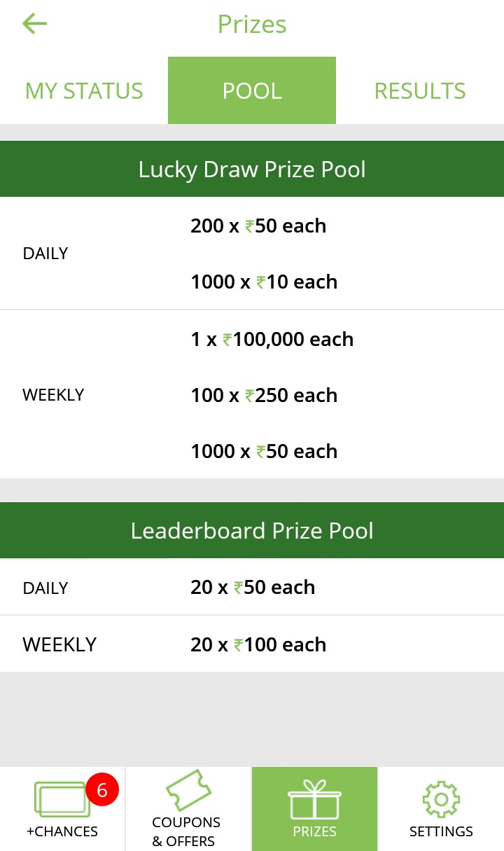
Task: Switch to the My Status tab
Action: 84,91
